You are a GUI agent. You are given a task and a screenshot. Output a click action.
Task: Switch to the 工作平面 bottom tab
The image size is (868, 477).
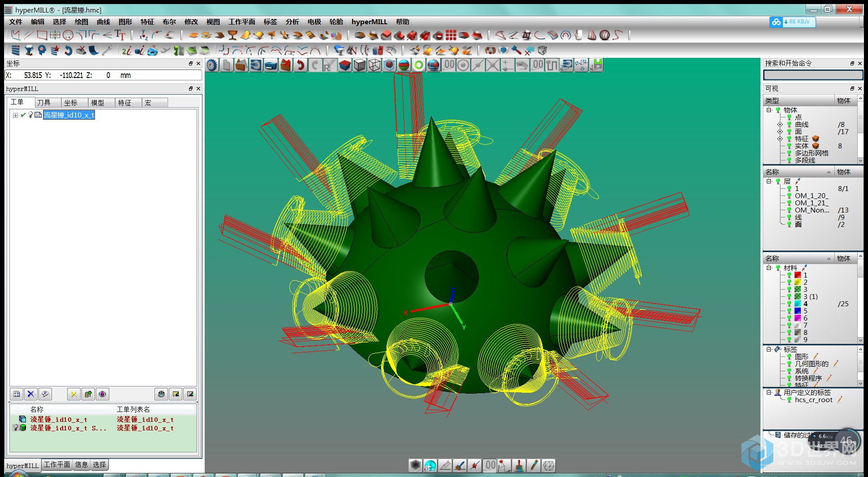[x=57, y=465]
